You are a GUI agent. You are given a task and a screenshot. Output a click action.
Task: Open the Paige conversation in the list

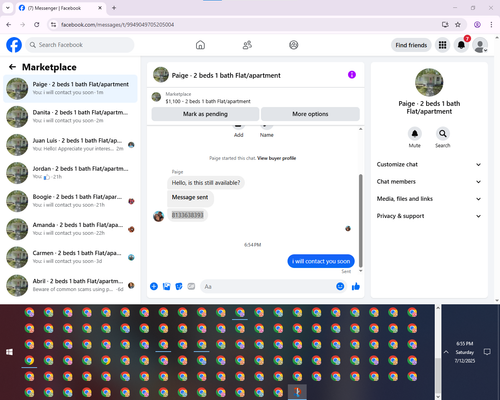pos(70,88)
